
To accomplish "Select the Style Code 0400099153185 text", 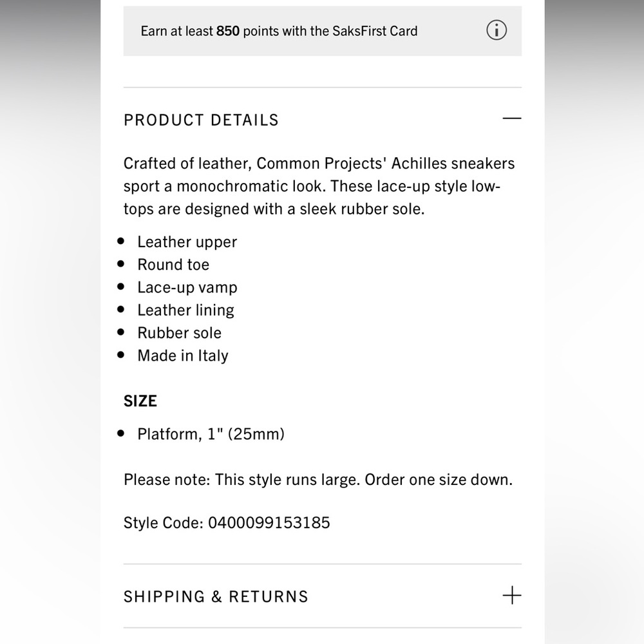I will 227,522.
